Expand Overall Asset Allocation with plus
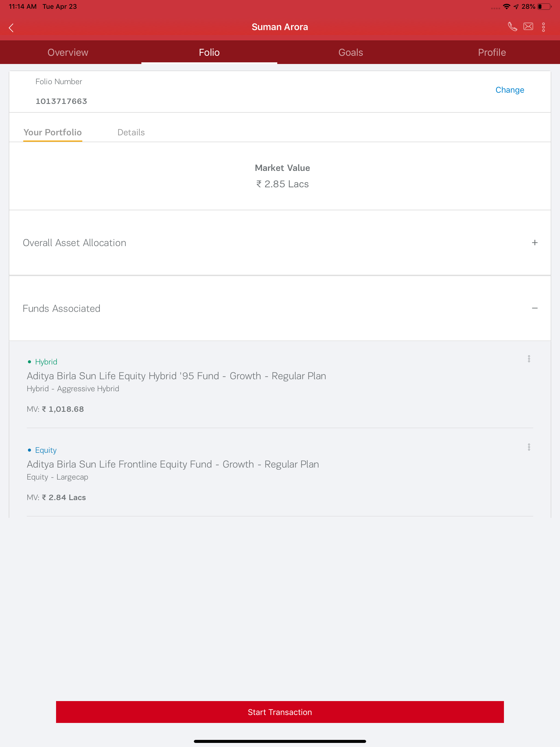560x747 pixels. coord(535,243)
